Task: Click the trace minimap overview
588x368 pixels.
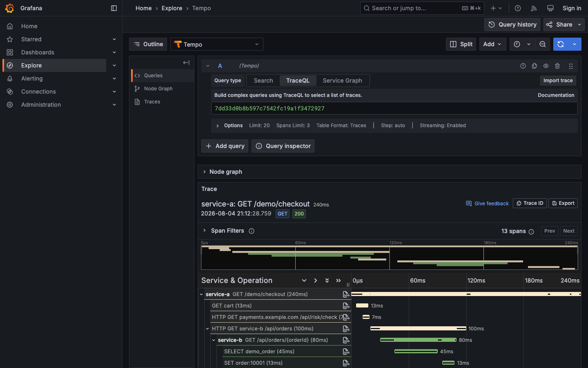Action: pyautogui.click(x=390, y=258)
